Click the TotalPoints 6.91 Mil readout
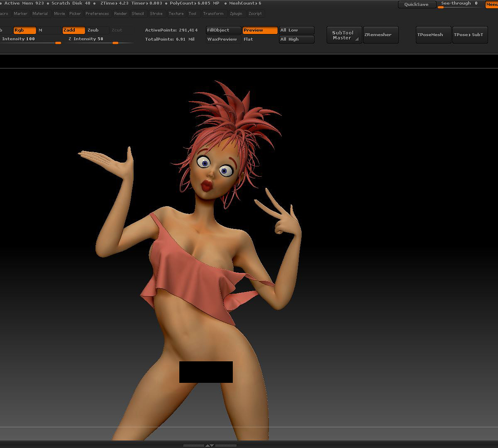 (x=170, y=39)
